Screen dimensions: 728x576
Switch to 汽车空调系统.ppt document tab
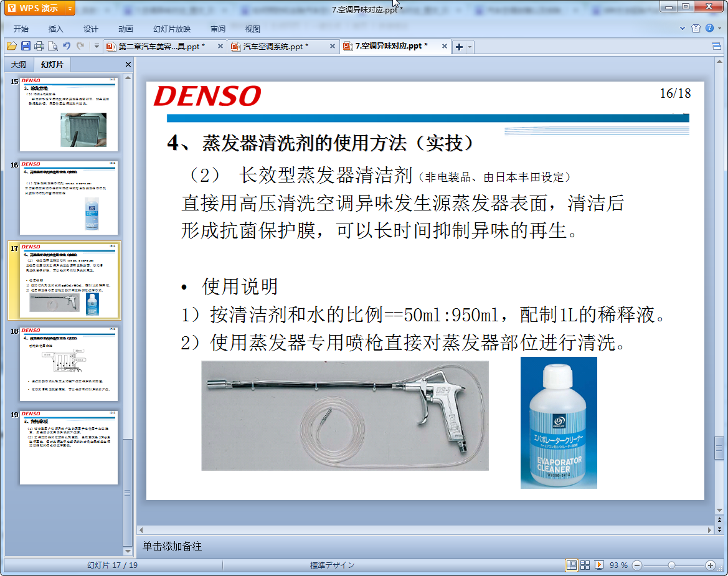[277, 47]
